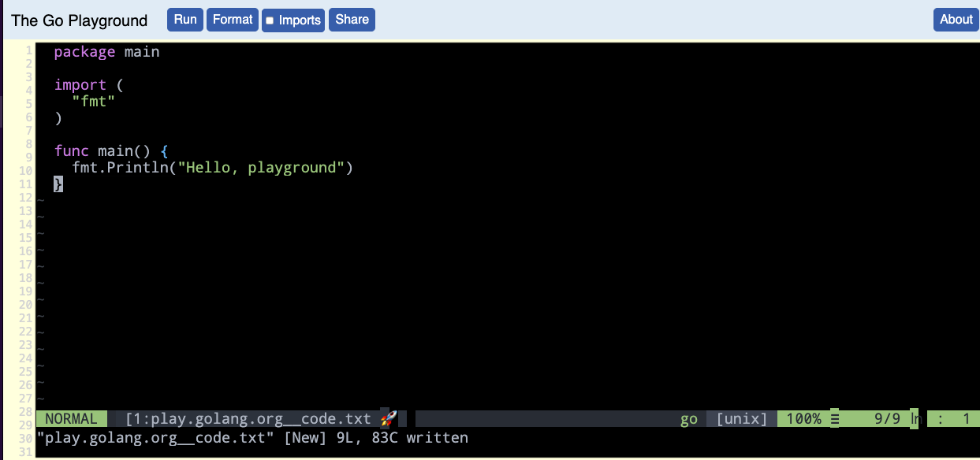Click the 100% scroll position indicator
The width and height of the screenshot is (980, 460).
coord(803,418)
